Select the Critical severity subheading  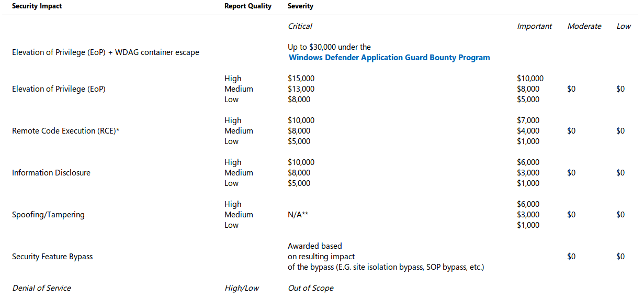pos(300,26)
